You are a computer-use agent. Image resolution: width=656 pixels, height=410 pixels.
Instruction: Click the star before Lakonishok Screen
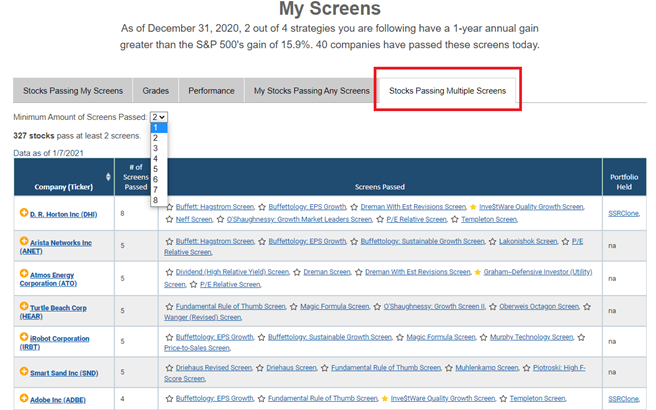point(492,241)
